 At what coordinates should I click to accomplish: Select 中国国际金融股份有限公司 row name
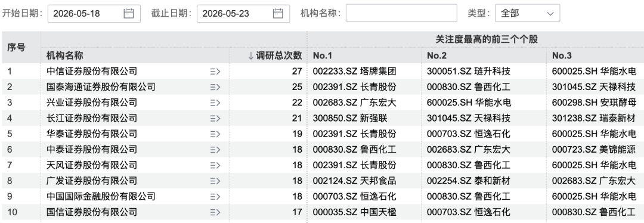pyautogui.click(x=101, y=196)
